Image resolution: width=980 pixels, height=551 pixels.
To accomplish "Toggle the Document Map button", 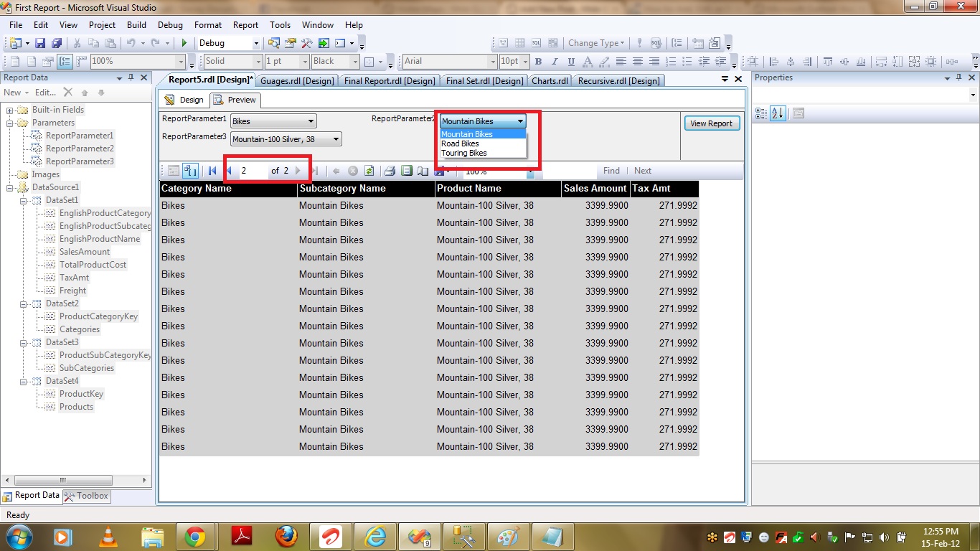I will coord(190,171).
